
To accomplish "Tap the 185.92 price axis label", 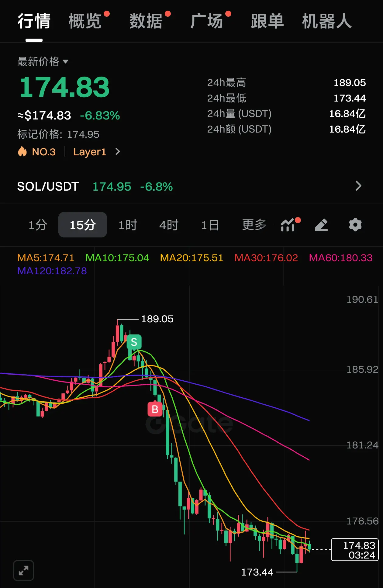I will click(x=362, y=369).
